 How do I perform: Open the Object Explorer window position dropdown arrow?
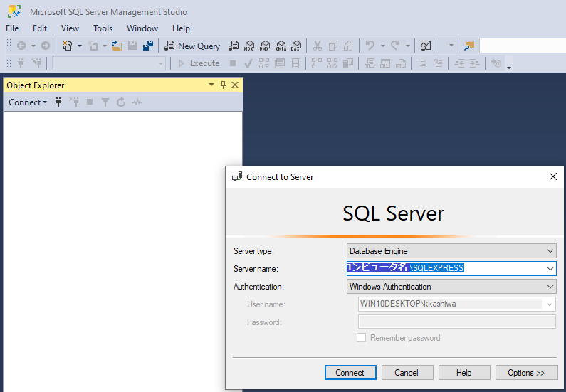click(x=211, y=85)
